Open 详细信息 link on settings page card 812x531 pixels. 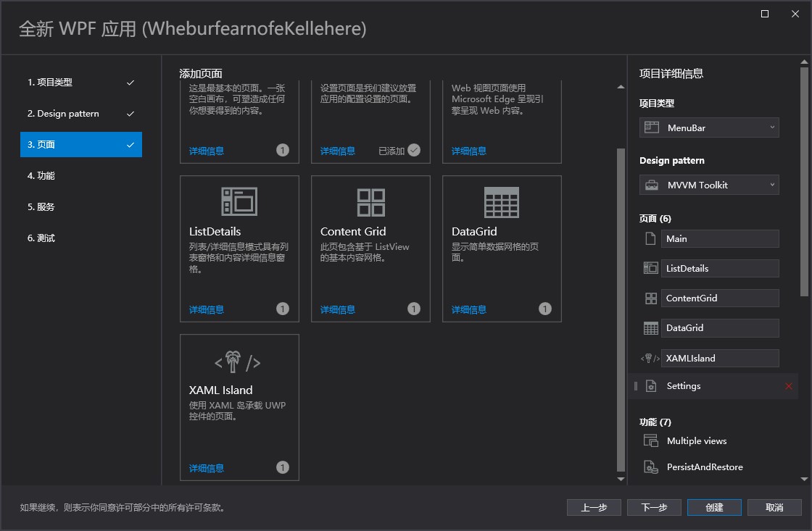[338, 151]
